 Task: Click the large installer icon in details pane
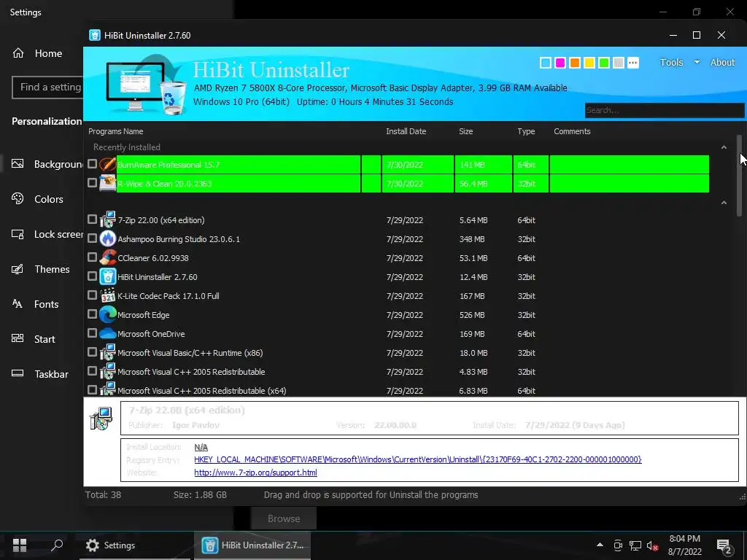point(101,419)
